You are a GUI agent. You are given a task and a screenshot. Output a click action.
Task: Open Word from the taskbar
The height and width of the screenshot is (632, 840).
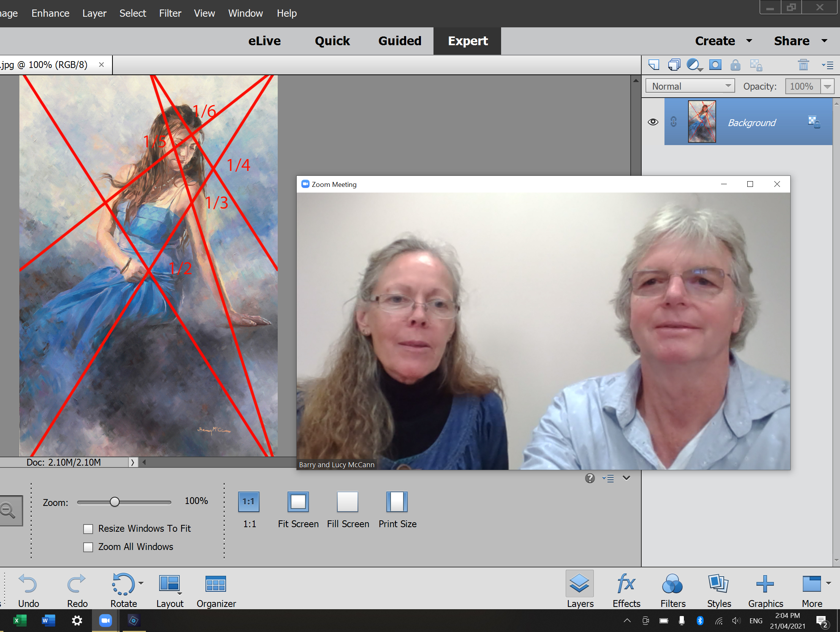[48, 621]
